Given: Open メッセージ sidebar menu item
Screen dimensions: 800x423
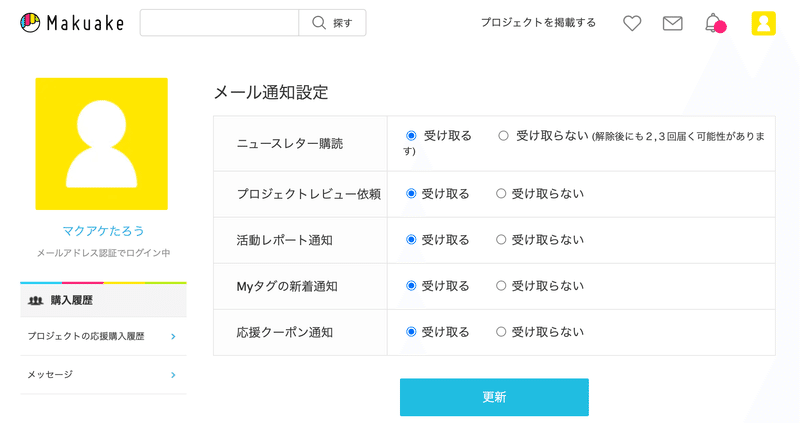Looking at the screenshot, I should (103, 375).
